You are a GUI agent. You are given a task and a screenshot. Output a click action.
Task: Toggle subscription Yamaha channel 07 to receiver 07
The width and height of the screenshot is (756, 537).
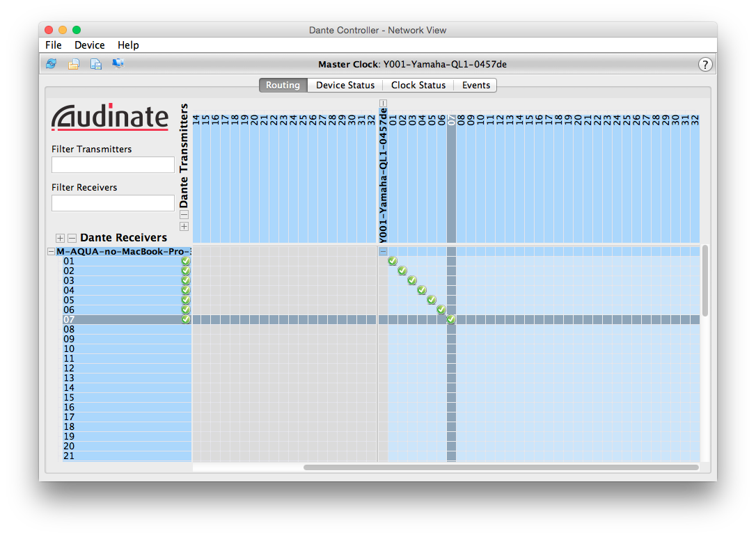451,319
